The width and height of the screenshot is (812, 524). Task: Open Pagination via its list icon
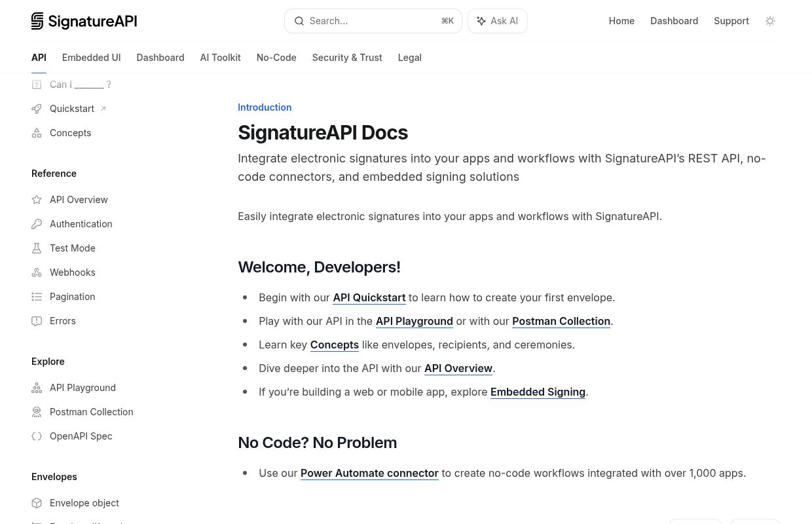[x=37, y=297]
